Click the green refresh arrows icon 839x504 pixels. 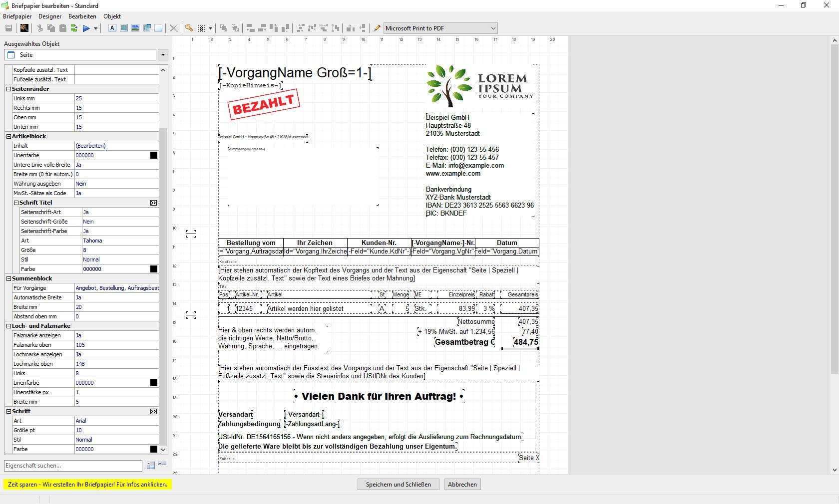tap(74, 28)
